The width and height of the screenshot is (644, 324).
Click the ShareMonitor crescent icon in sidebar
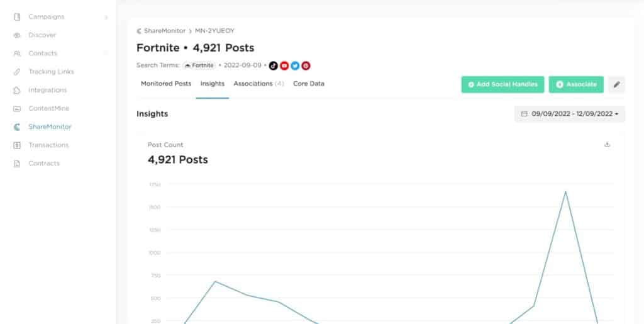point(17,127)
